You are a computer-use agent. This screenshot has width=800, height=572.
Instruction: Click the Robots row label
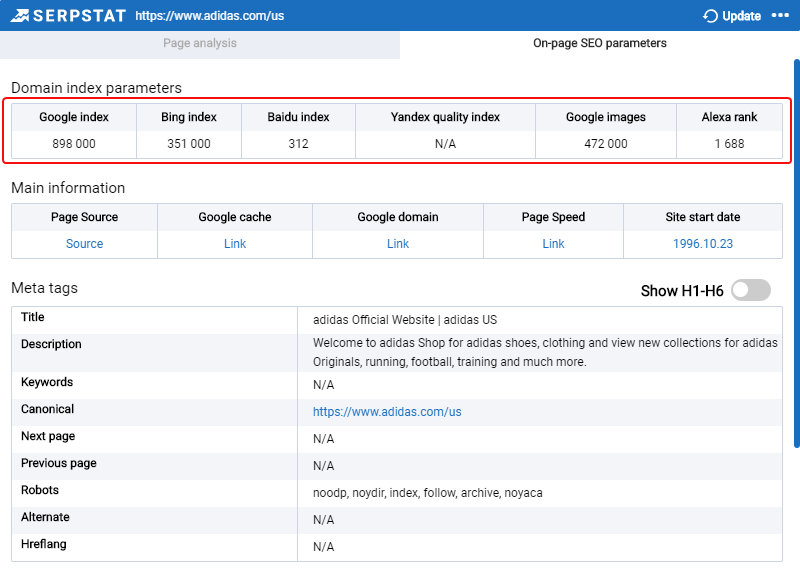pos(40,490)
